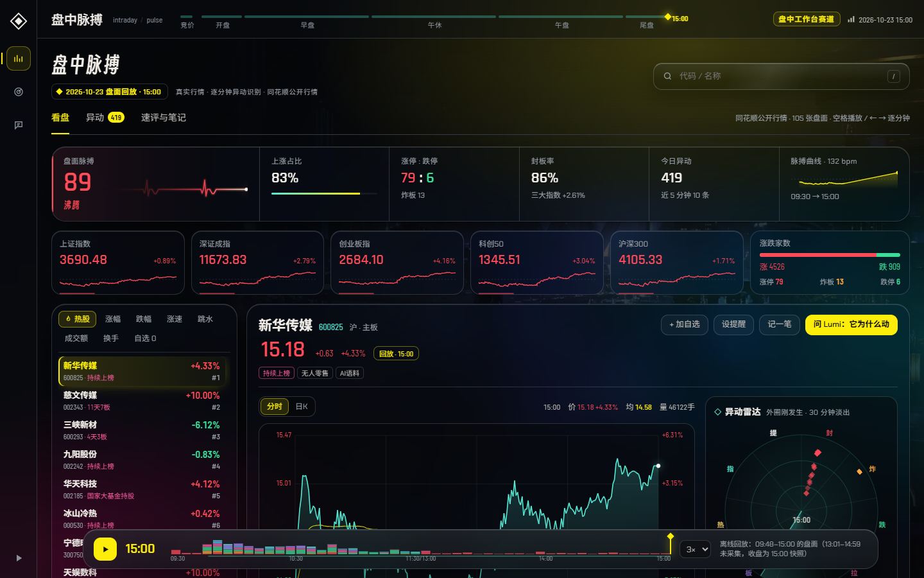The width and height of the screenshot is (924, 578).
Task: Click the replay timeline volume bars
Action: [x=420, y=547]
